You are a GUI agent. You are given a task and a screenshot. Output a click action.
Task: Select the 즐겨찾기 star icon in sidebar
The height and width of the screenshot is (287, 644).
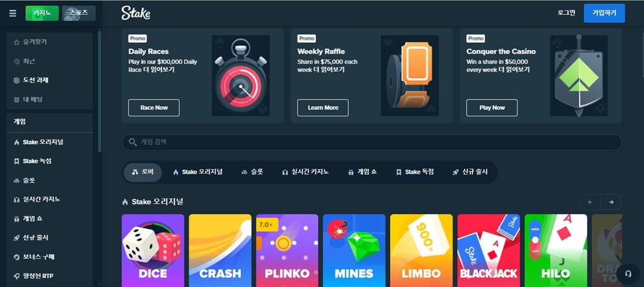coord(16,42)
